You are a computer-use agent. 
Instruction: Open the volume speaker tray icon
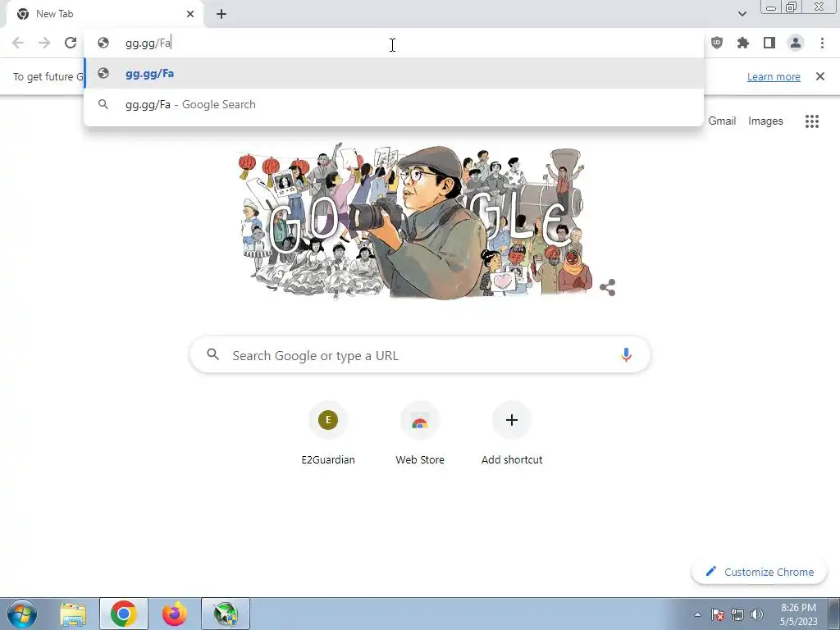pyautogui.click(x=757, y=614)
